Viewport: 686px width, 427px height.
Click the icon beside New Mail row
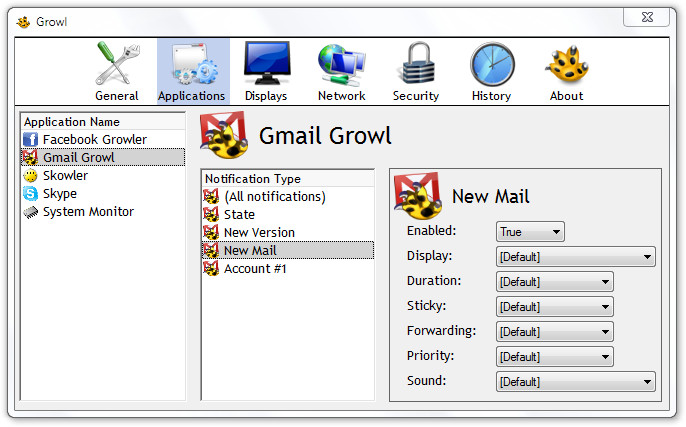(x=211, y=251)
